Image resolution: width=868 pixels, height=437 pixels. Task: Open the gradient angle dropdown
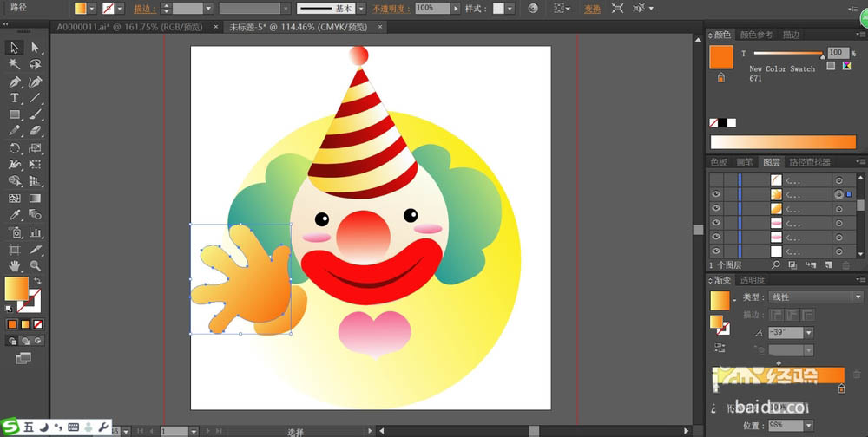point(809,333)
